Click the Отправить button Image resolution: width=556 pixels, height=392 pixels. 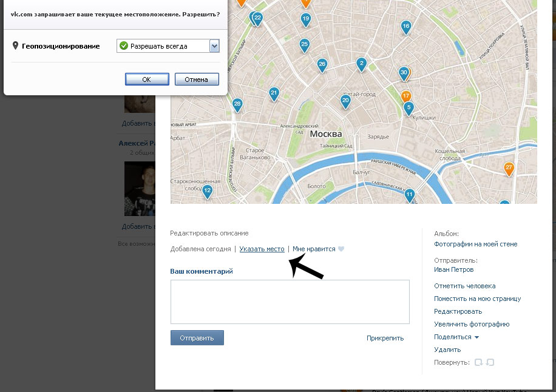197,338
